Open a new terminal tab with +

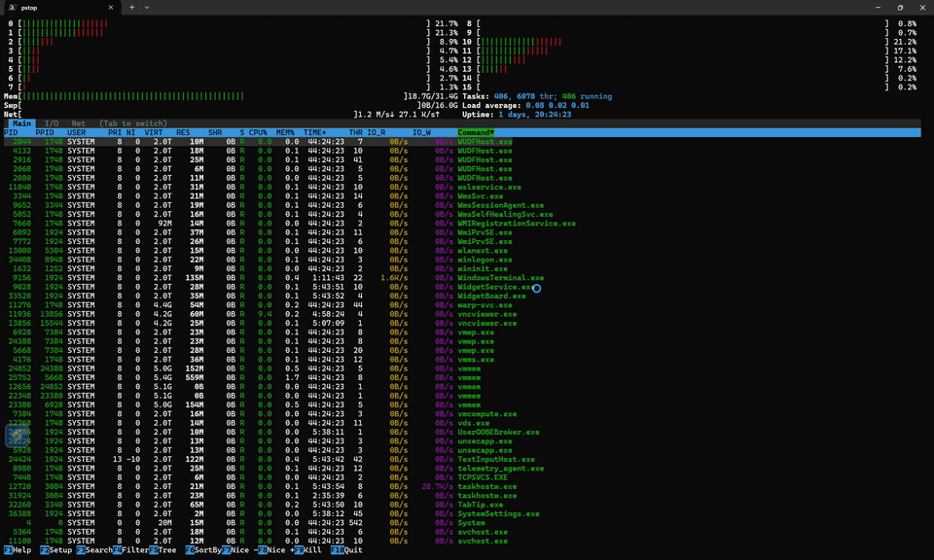(x=131, y=8)
